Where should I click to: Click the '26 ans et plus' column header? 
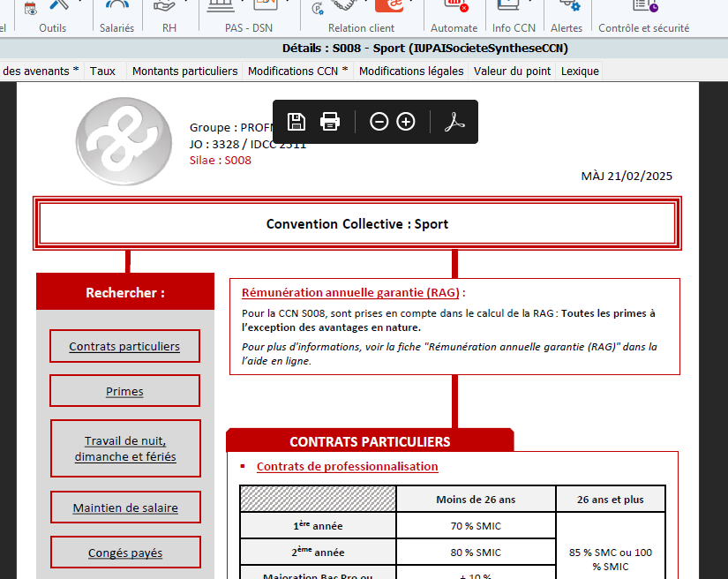(x=611, y=500)
